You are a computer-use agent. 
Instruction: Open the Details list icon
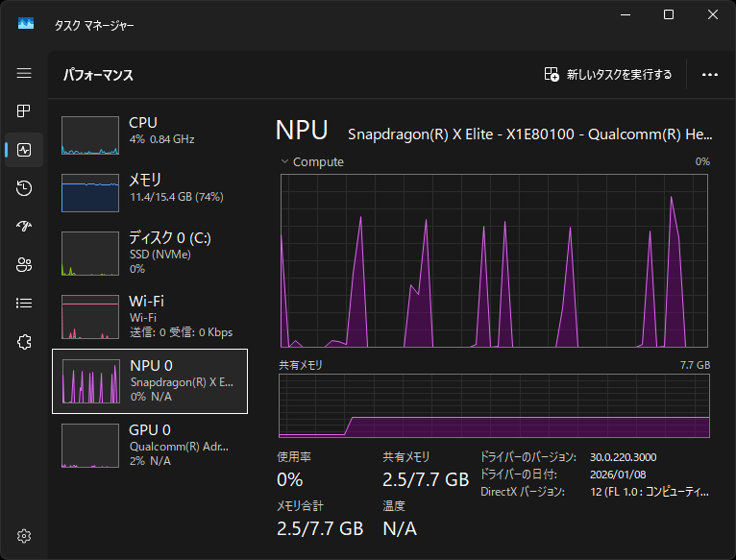24,304
